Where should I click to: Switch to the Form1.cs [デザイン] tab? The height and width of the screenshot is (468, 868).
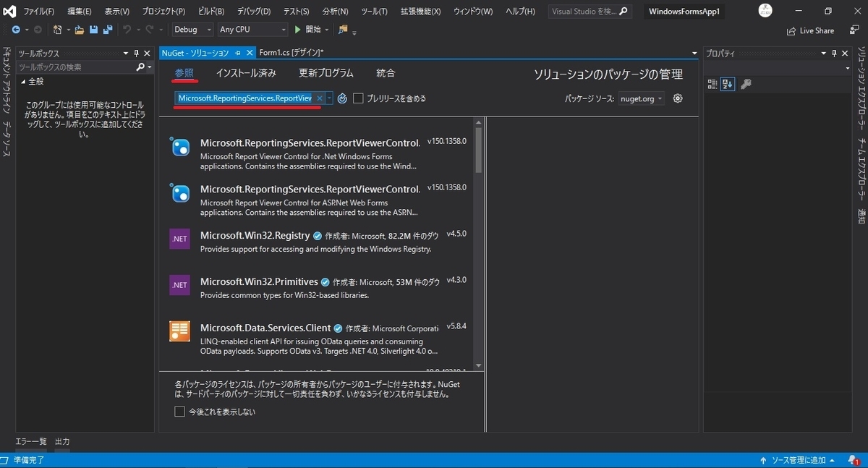pyautogui.click(x=291, y=53)
